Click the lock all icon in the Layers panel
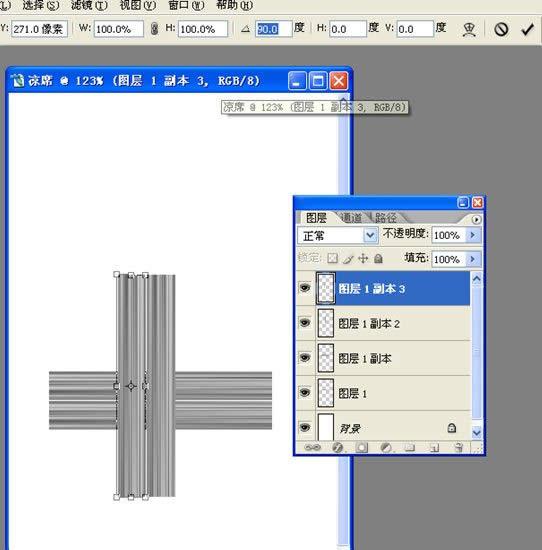 [x=378, y=259]
